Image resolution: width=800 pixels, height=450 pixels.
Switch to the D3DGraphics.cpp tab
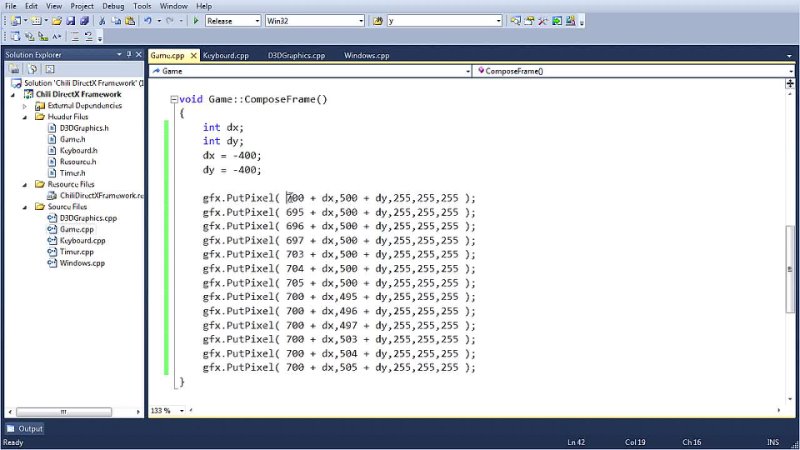[x=296, y=56]
